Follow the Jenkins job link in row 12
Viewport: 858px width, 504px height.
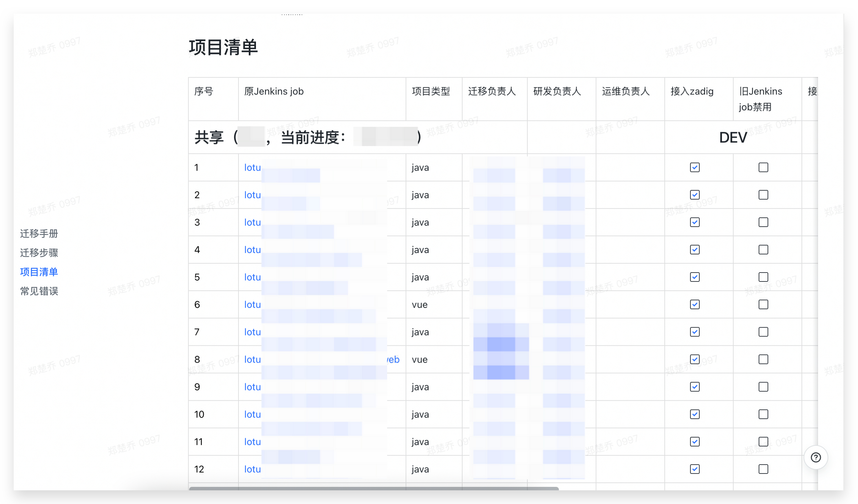click(x=253, y=469)
